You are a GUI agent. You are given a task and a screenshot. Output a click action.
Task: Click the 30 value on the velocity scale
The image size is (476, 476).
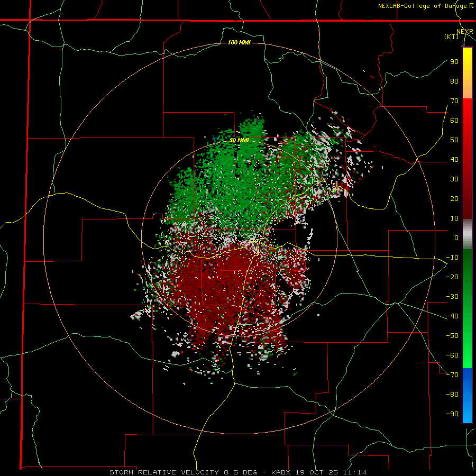[x=454, y=179]
